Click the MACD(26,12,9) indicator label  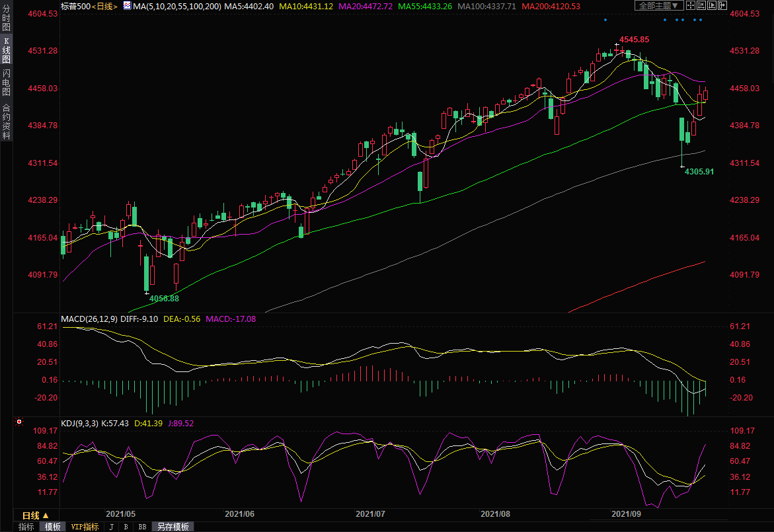[x=89, y=319]
